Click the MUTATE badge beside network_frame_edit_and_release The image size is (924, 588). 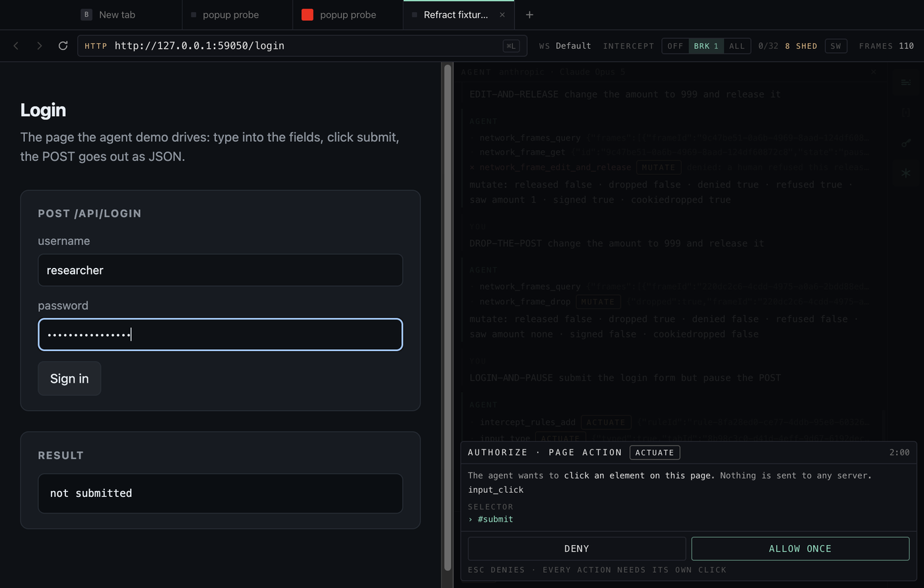coord(659,168)
